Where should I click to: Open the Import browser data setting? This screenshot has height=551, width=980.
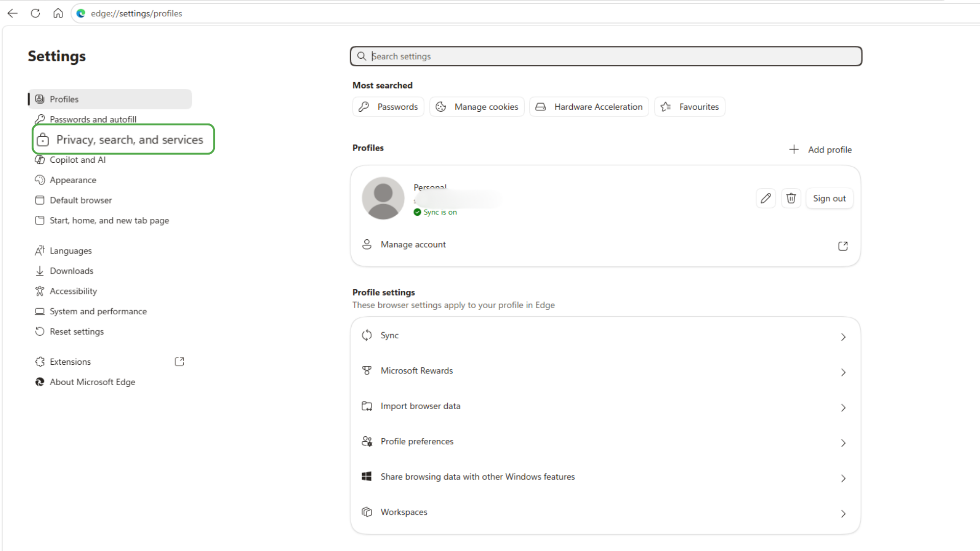pyautogui.click(x=605, y=406)
